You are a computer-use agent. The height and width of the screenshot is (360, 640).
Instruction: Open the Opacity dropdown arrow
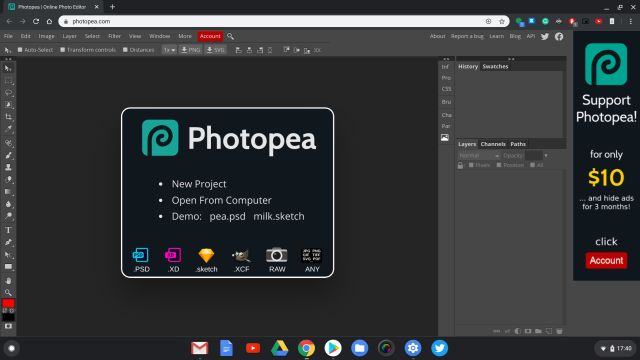click(x=546, y=156)
